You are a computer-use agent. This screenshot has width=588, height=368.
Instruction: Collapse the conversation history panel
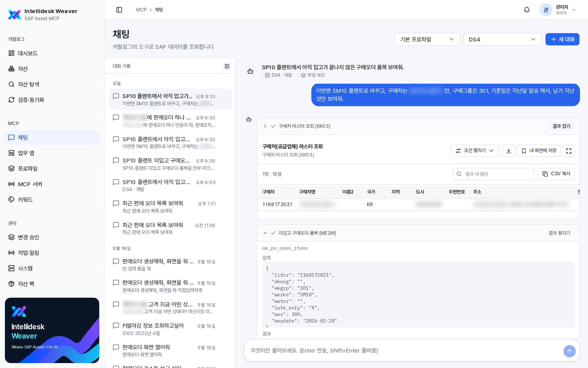click(227, 66)
